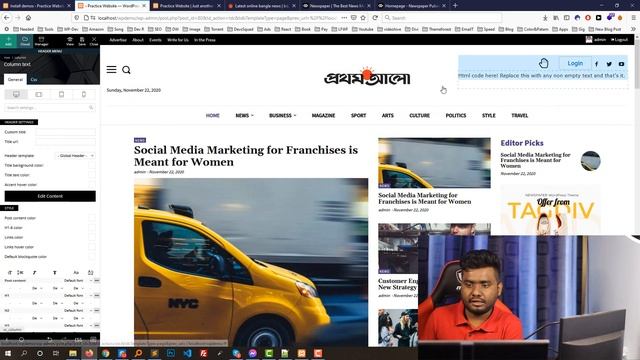Viewport: 640px width, 360px height.
Task: Open the header Manager
Action: (x=41, y=40)
